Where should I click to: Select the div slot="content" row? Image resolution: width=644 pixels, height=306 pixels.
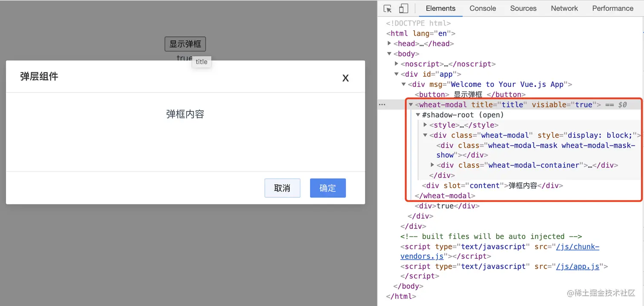click(x=492, y=185)
